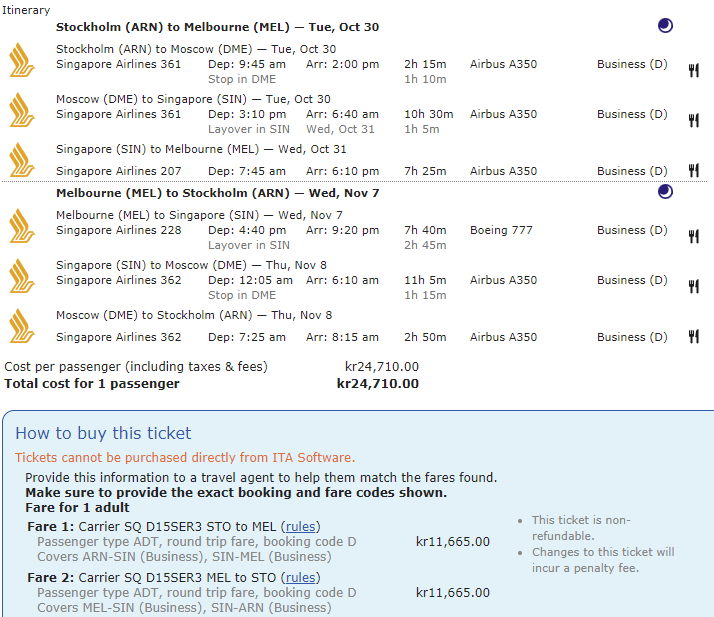Viewport: 714px width, 617px height.
Task: Click the overnight moon icon for Melbourne to Stockholm
Action: point(665,192)
